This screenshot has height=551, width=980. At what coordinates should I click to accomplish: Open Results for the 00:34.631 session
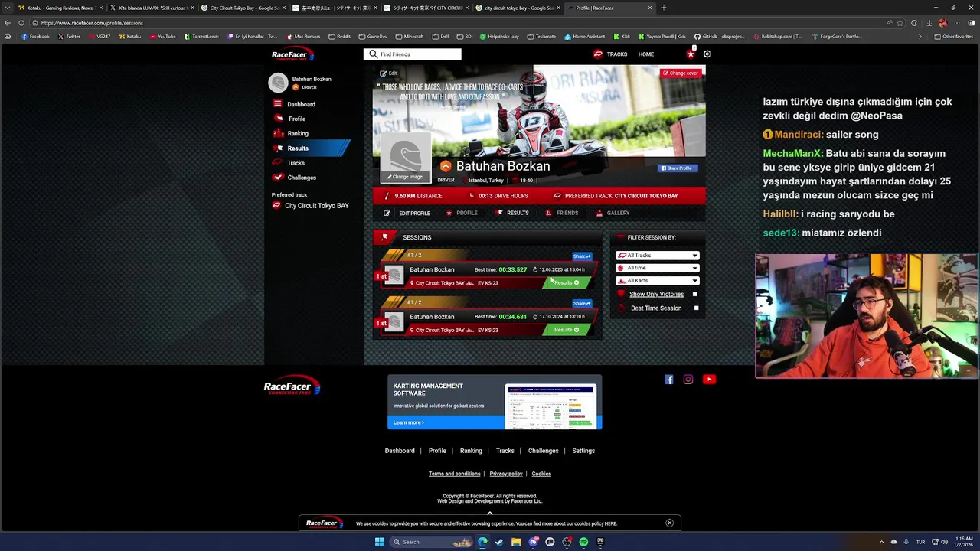(567, 330)
